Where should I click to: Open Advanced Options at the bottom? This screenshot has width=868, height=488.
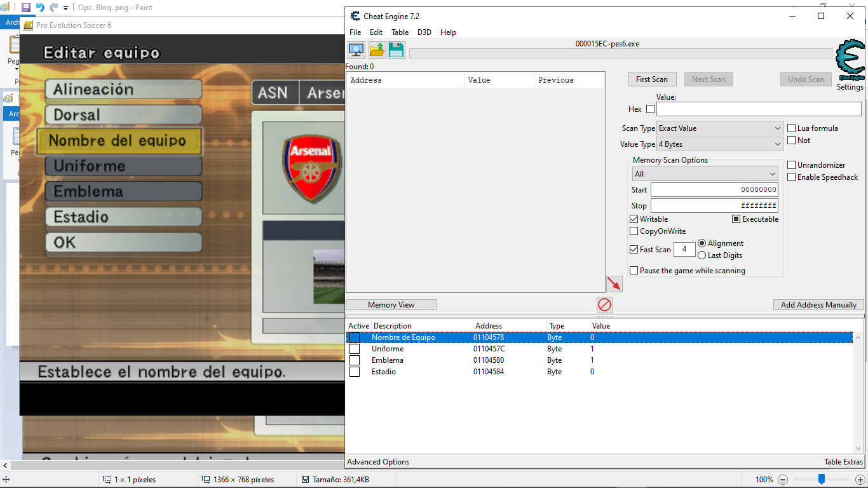(378, 462)
